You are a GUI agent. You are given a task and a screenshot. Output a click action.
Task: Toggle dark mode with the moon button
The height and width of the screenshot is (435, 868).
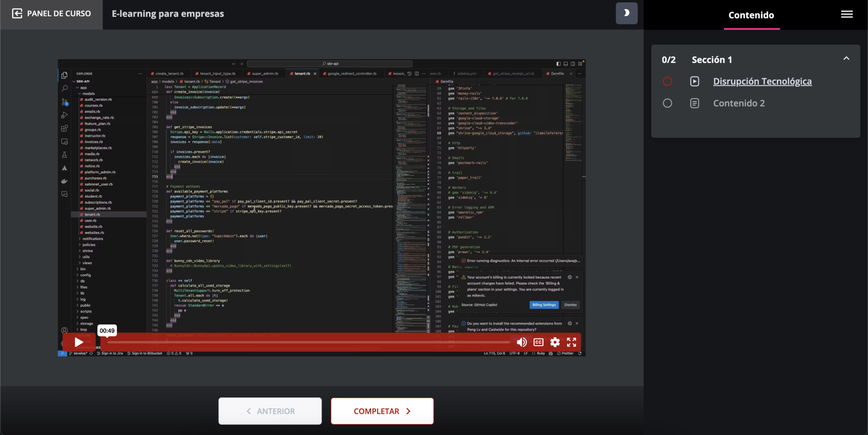pos(627,13)
